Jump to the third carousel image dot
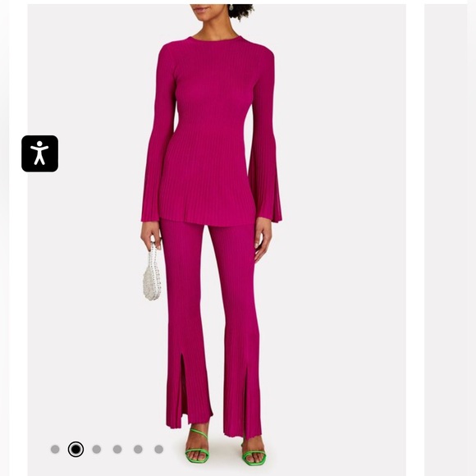This screenshot has width=476, height=476. [97, 449]
